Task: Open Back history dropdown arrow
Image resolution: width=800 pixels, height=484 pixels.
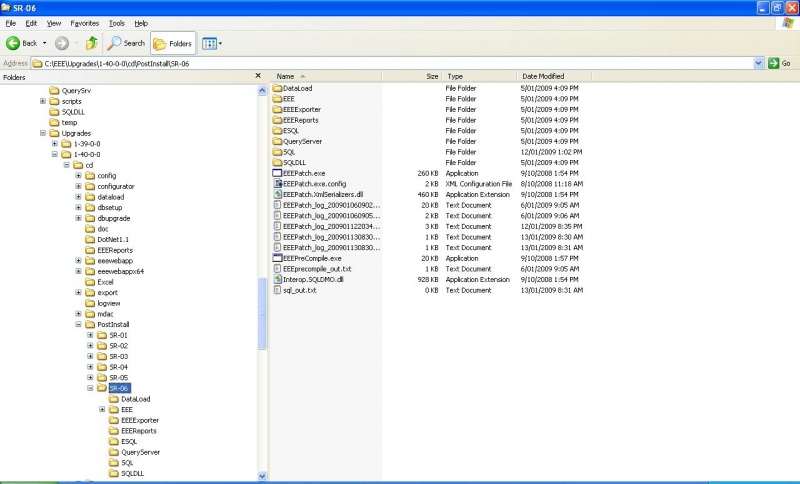Action: [44, 43]
